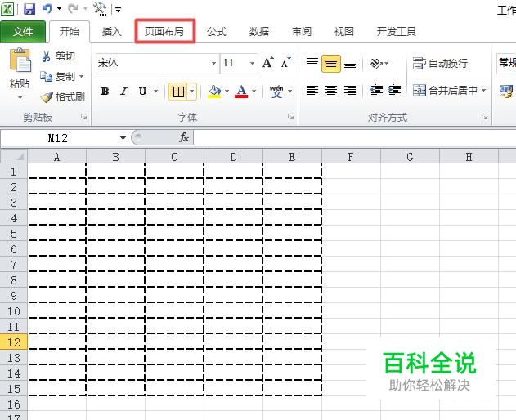This screenshot has height=420, width=516.
Task: Click the Redo arrow icon
Action: (73, 8)
